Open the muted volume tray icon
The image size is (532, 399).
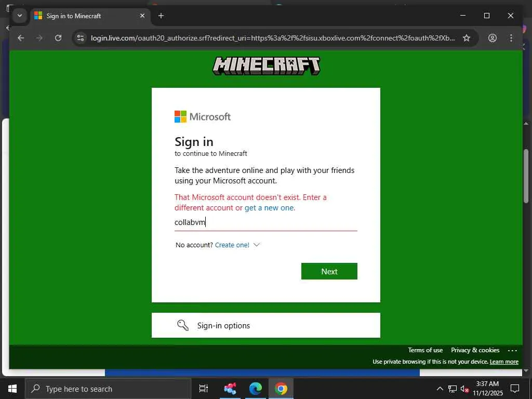[464, 389]
